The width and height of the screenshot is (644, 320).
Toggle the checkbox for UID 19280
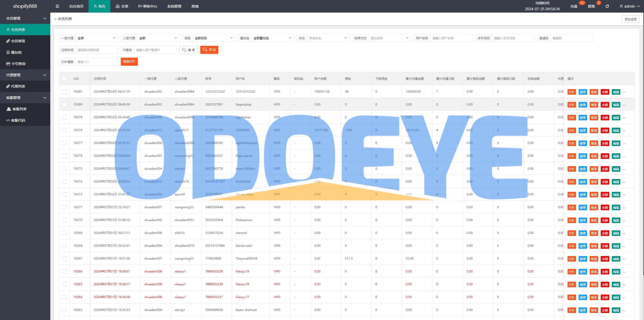(64, 104)
